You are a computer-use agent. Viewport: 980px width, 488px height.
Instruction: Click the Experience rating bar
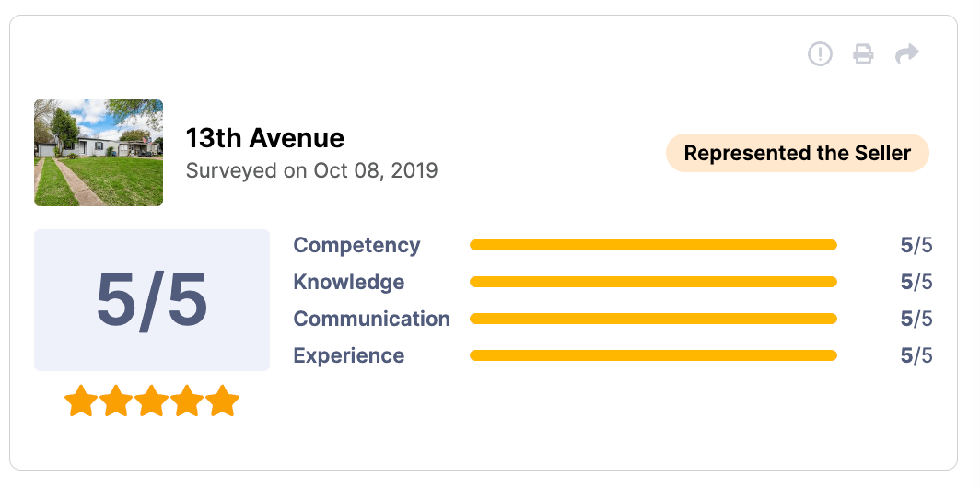[x=653, y=355]
